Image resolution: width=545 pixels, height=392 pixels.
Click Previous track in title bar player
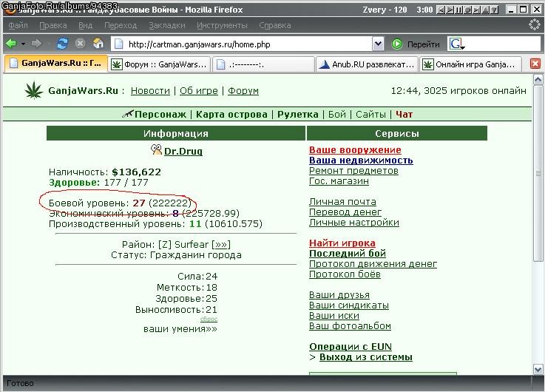point(441,10)
